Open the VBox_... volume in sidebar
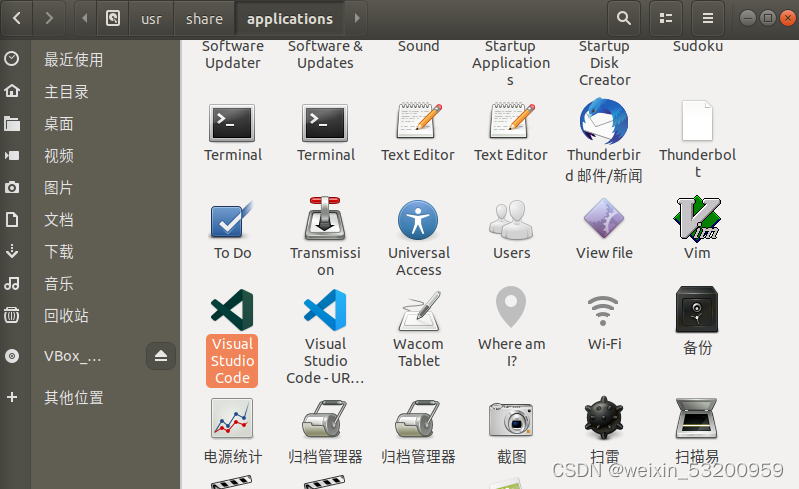This screenshot has width=799, height=489. [x=72, y=356]
